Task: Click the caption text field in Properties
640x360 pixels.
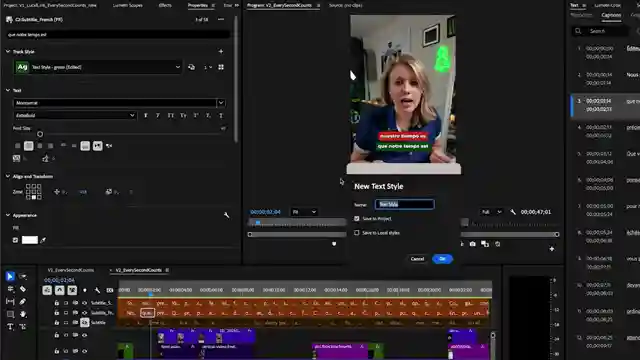Action: click(118, 35)
